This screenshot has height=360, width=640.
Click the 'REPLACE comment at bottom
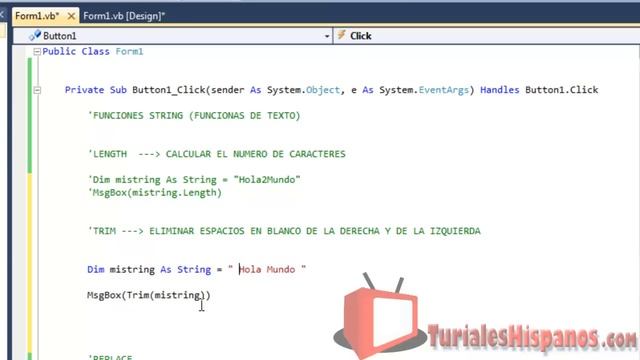coord(110,357)
